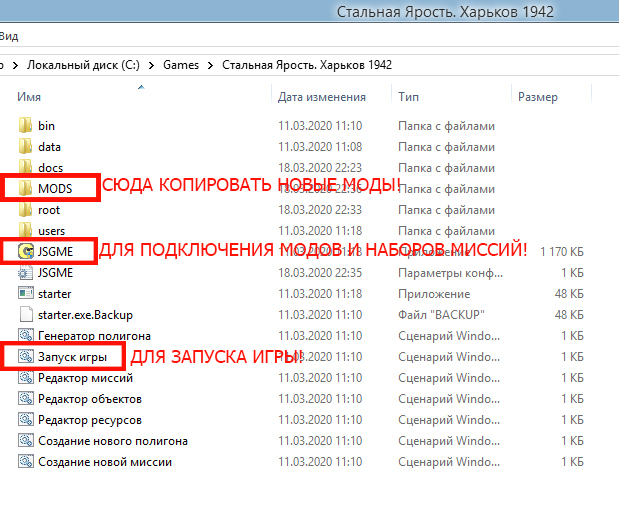Select the starter application icon
Viewport: 619px width, 507px height.
coord(26,293)
